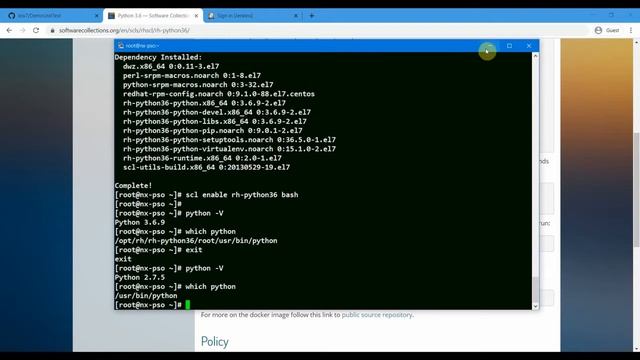Select the Python 3.6 Software Collections tab
The width and height of the screenshot is (640, 360).
click(153, 16)
